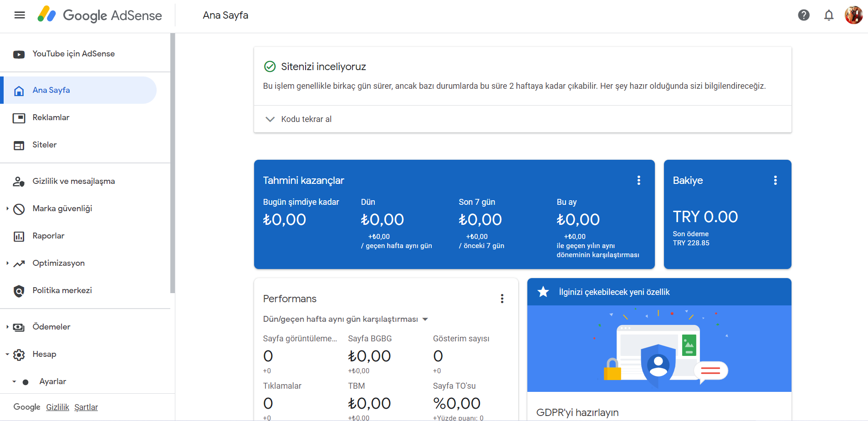Go to YouTube için AdSense
This screenshot has width=868, height=421.
(x=73, y=54)
